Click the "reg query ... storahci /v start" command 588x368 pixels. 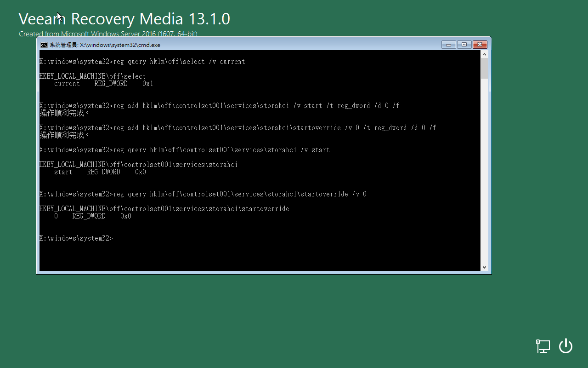[x=185, y=150]
